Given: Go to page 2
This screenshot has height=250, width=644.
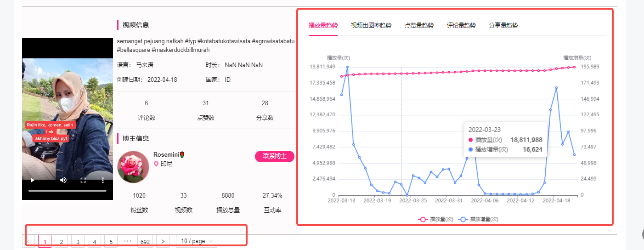Looking at the screenshot, I should pyautogui.click(x=61, y=241).
